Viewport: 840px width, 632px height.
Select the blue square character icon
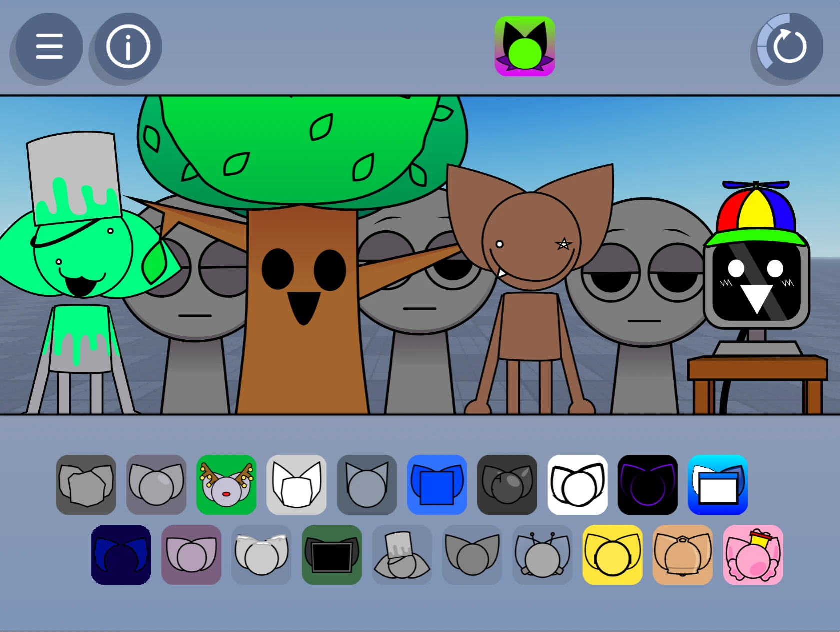click(437, 484)
